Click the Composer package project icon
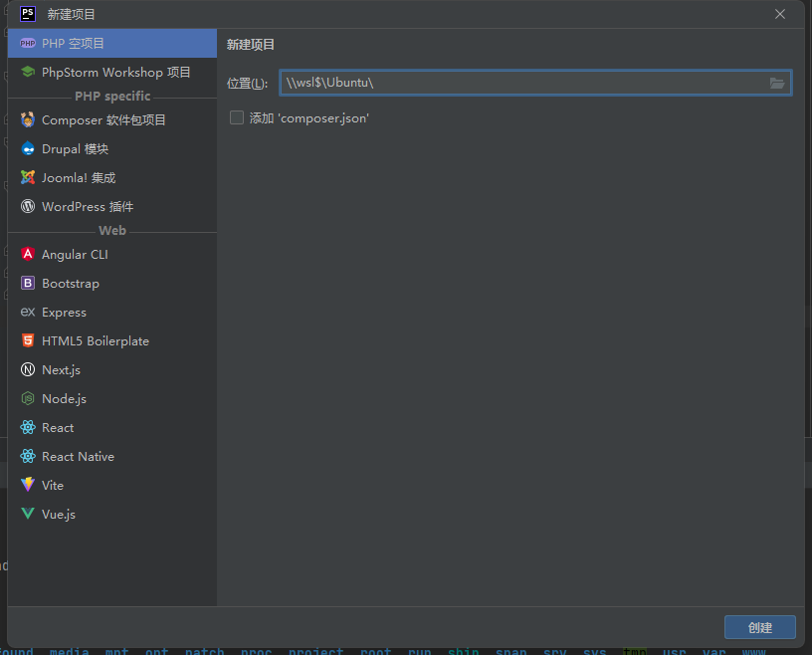 (28, 119)
